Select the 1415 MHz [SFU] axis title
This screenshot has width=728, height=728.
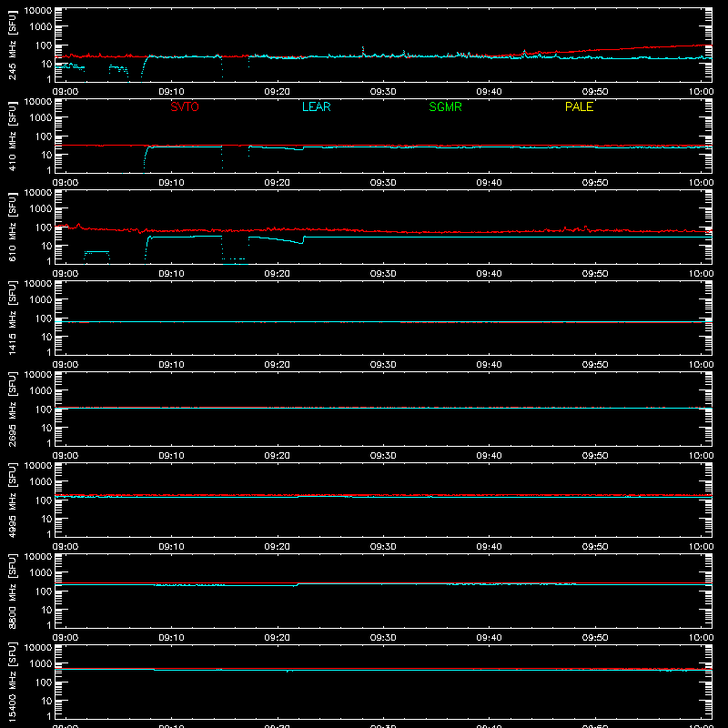(x=12, y=318)
